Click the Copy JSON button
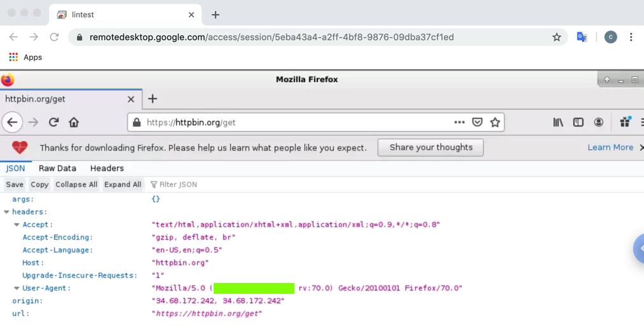 pos(39,184)
